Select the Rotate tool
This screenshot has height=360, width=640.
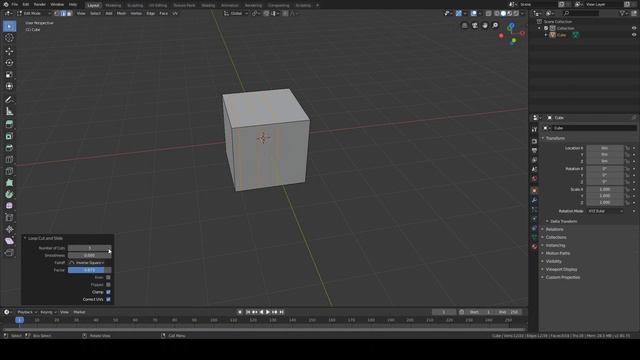9,63
